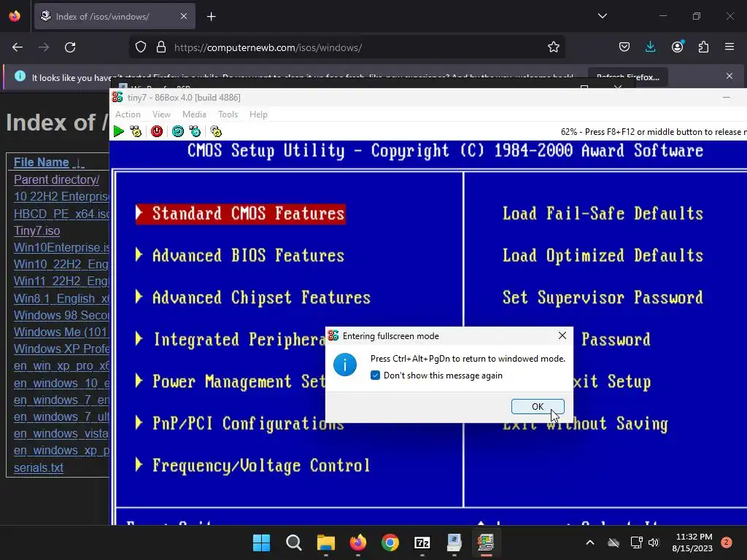Open the Firefox account icon
Screen dimensions: 747x560
(x=677, y=47)
